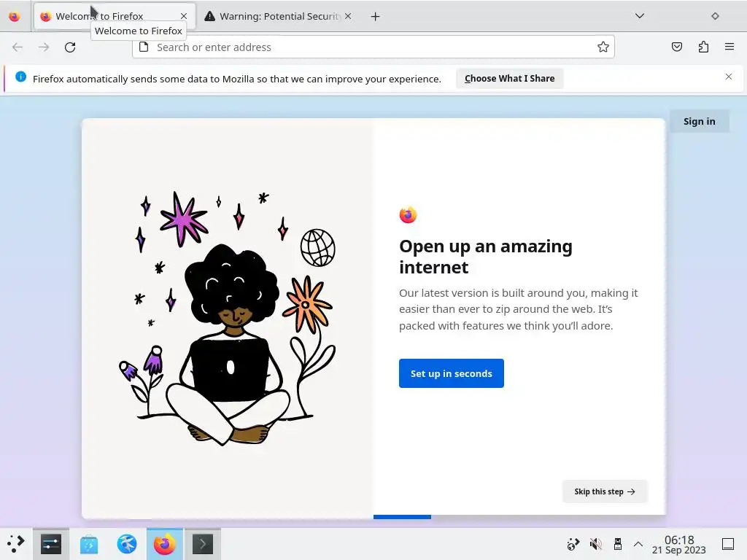Screen dimensions: 747x560
Task: Click the forward navigation arrow
Action: pos(44,47)
